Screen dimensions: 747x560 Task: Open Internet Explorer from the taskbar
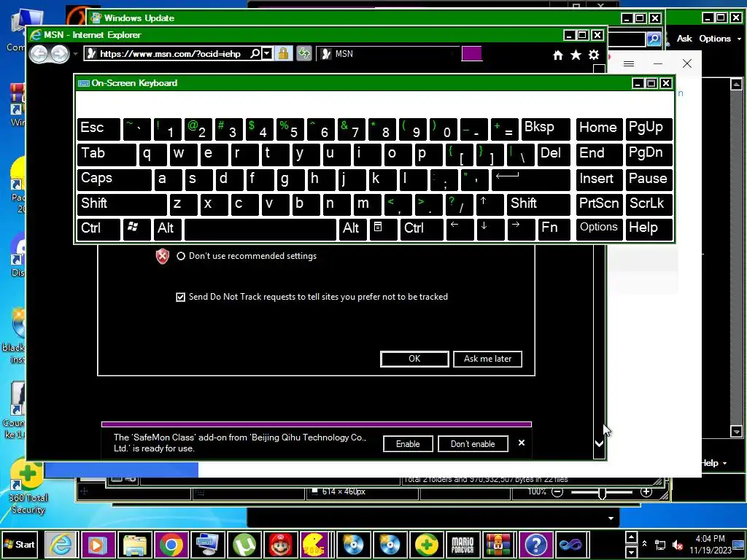pyautogui.click(x=61, y=544)
